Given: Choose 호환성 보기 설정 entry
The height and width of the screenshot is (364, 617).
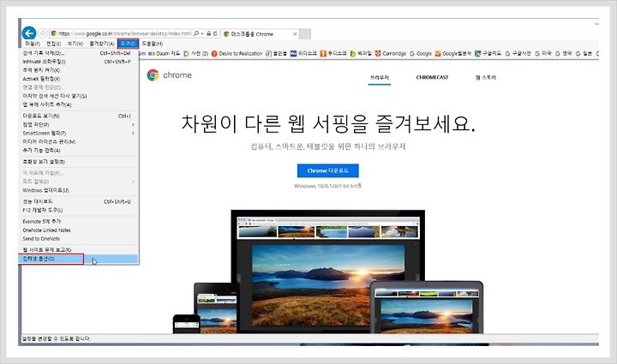Looking at the screenshot, I should pos(78,162).
